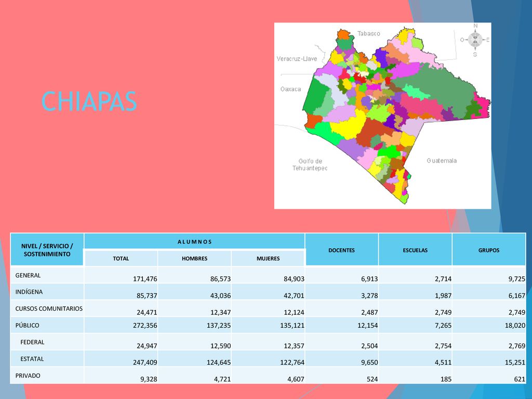Select the CURSOS COMUNITARIOS row label
532x399 pixels.
pos(49,309)
